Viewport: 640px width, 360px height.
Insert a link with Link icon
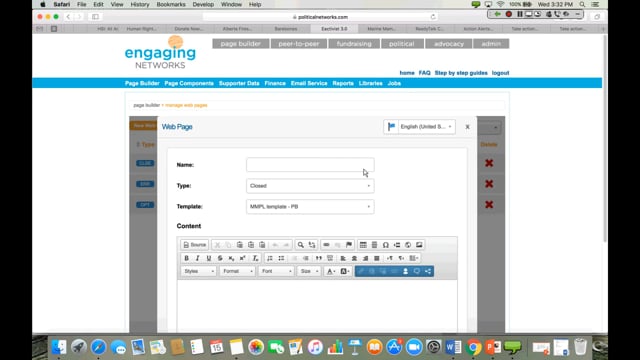(x=327, y=245)
